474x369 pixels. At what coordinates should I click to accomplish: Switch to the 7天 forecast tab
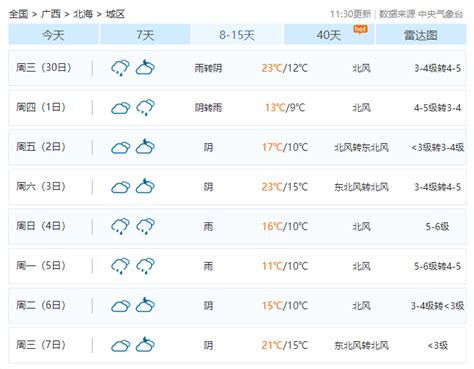[145, 34]
